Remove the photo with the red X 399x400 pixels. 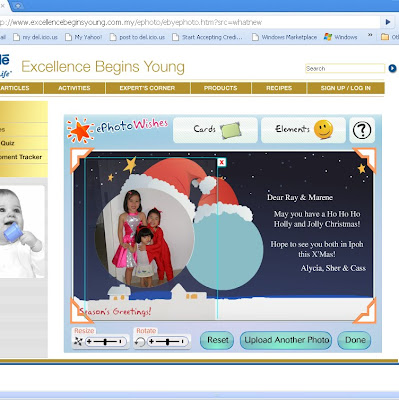click(221, 162)
